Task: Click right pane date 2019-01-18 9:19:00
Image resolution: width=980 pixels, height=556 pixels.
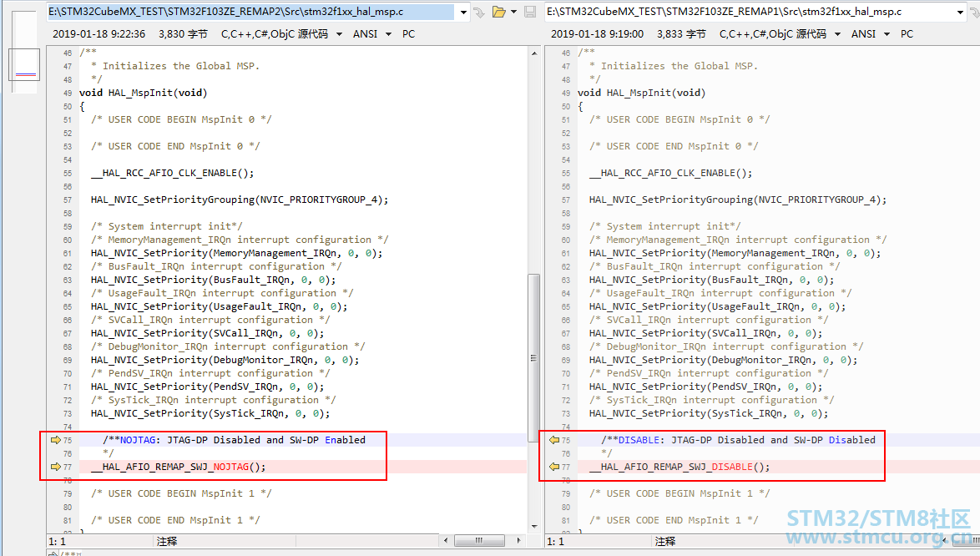Action: click(x=597, y=33)
